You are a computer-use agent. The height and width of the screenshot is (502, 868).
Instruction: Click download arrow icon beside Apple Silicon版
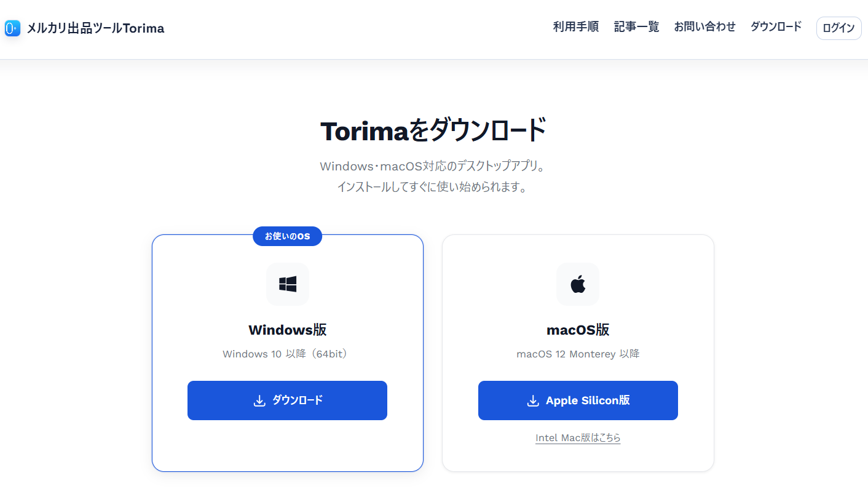tap(533, 401)
